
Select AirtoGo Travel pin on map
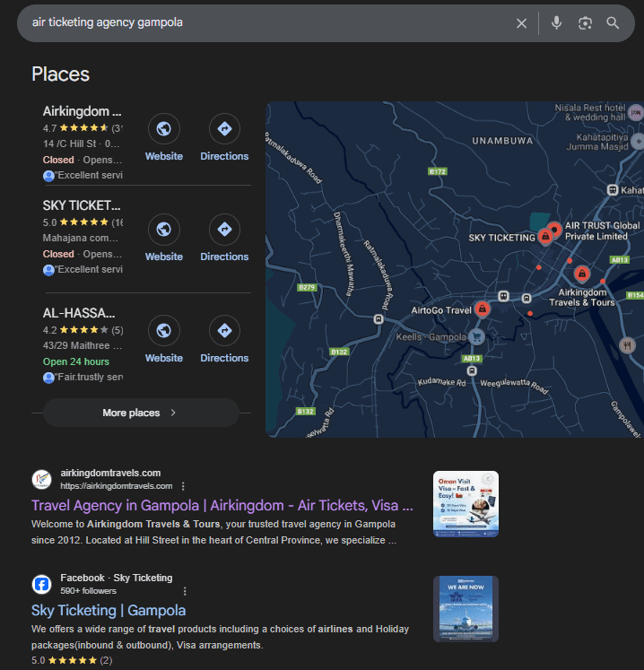click(483, 309)
